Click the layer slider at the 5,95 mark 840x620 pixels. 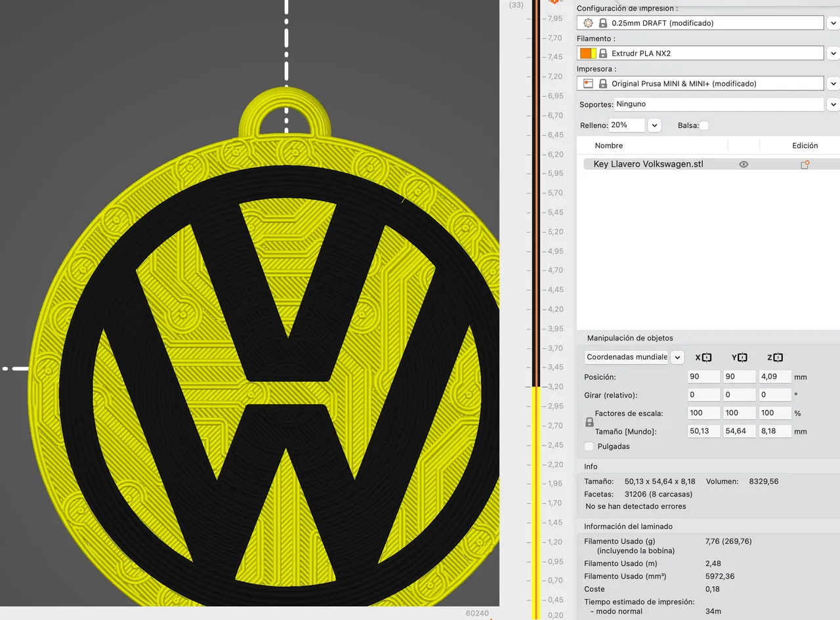pyautogui.click(x=536, y=174)
